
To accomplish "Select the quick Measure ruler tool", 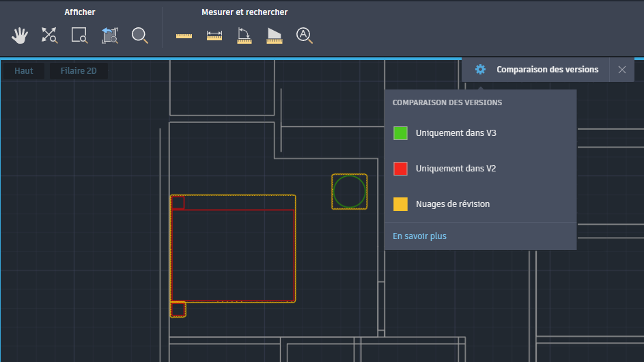I will point(184,36).
